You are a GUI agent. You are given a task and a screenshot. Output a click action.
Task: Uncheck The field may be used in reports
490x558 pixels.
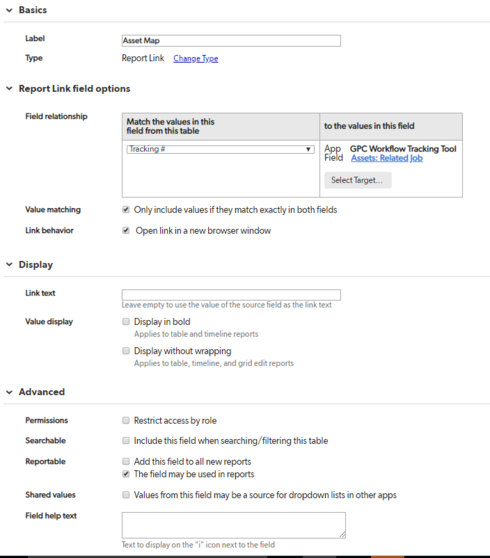(x=126, y=474)
